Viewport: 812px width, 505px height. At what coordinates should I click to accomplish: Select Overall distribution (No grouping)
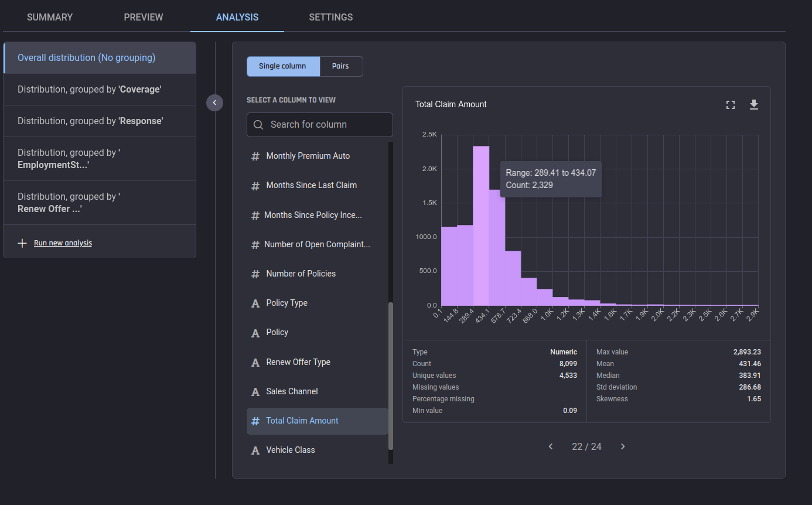point(100,57)
